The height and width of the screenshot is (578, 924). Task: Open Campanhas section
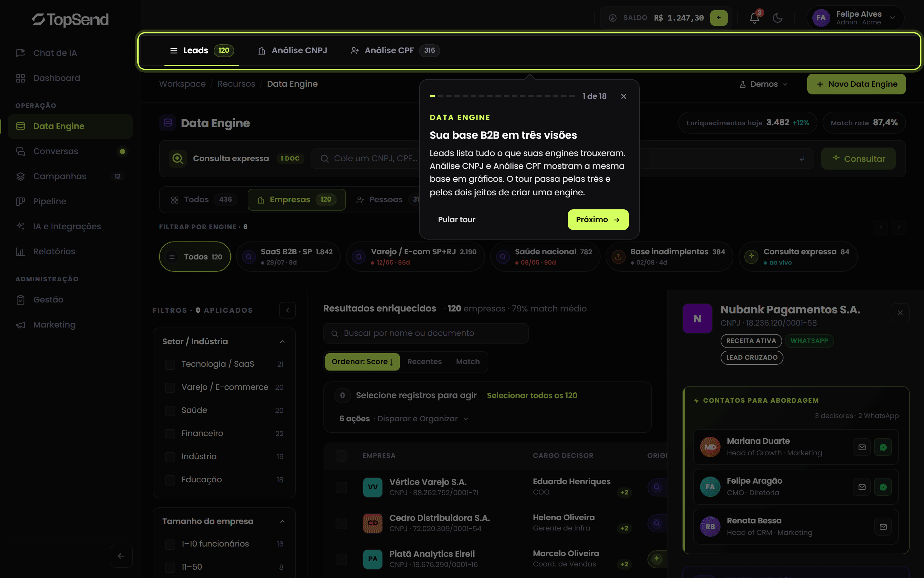point(70,176)
